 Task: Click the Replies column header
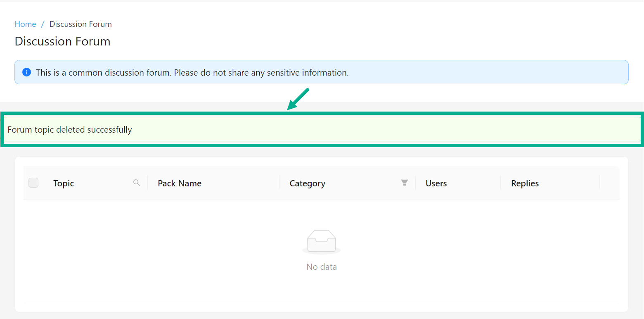[525, 183]
